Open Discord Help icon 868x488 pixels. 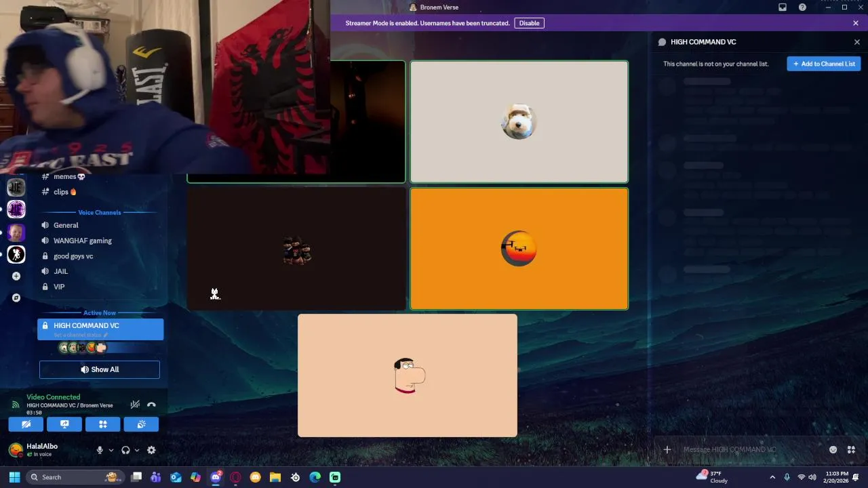coord(802,7)
